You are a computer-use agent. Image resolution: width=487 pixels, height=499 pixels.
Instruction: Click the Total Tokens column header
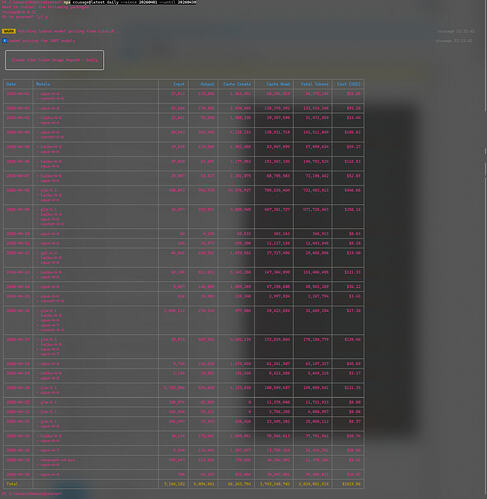[314, 84]
